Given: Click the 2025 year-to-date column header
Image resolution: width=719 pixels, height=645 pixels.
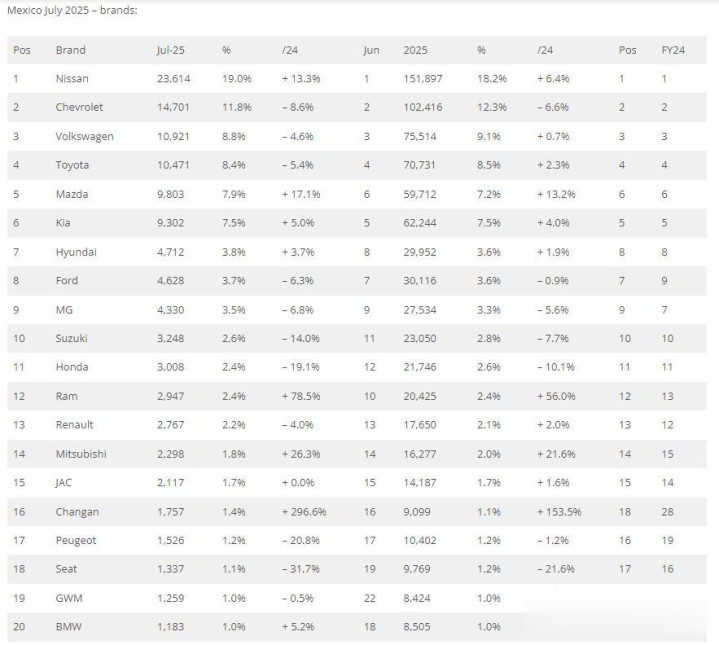Looking at the screenshot, I should tap(415, 50).
